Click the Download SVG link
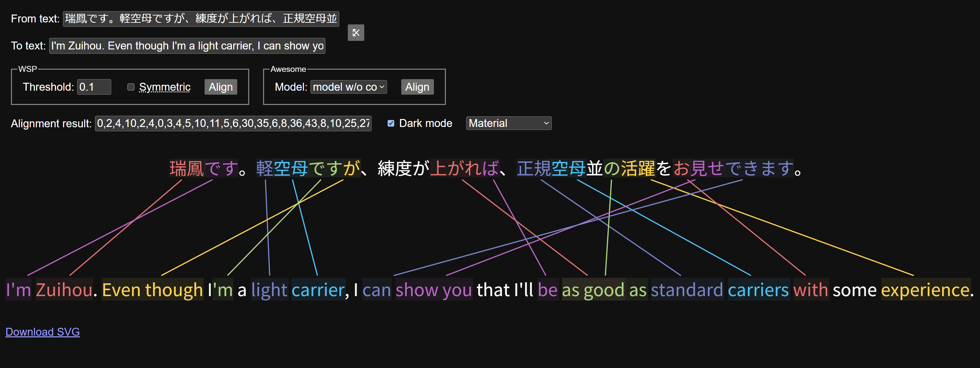The height and width of the screenshot is (368, 980). coord(43,331)
